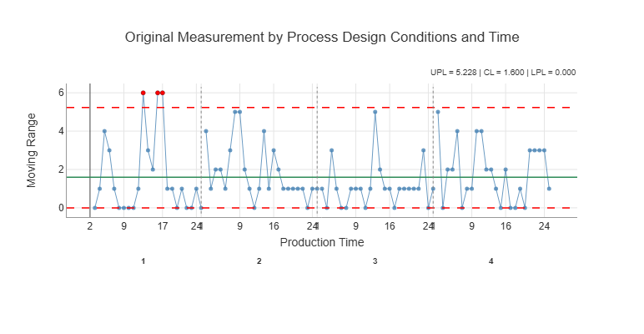Image resolution: width=644 pixels, height=334 pixels.
Task: Click the y-axis tick label '2'
Action: pyautogui.click(x=61, y=170)
